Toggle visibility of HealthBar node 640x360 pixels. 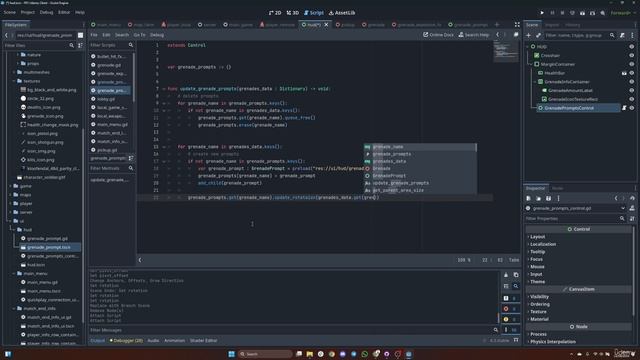tap(632, 73)
